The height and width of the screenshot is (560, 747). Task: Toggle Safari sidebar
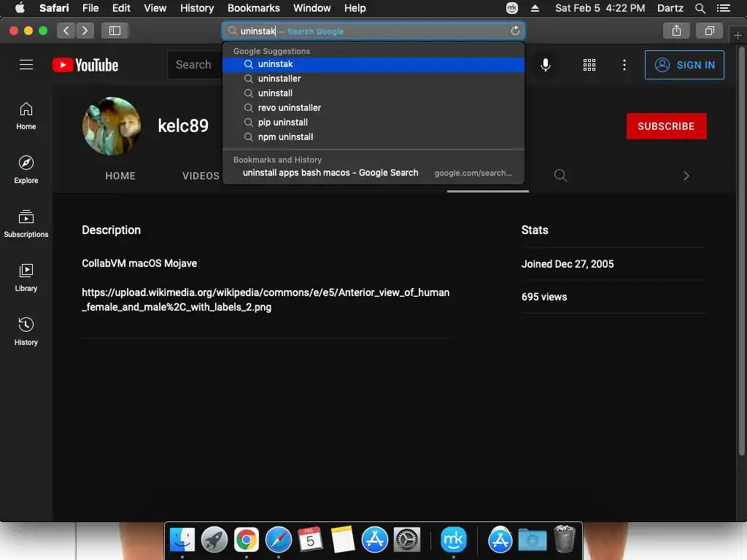click(x=115, y=31)
